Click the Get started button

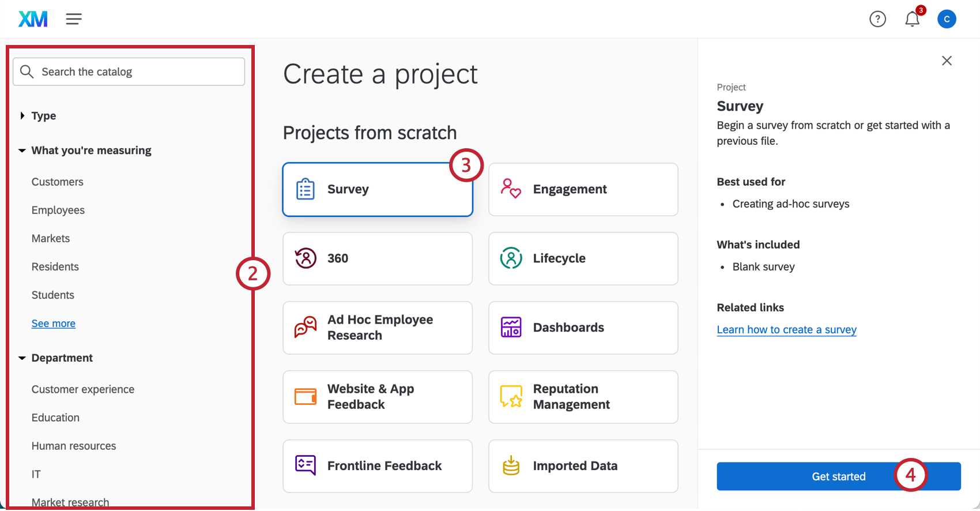coord(839,476)
